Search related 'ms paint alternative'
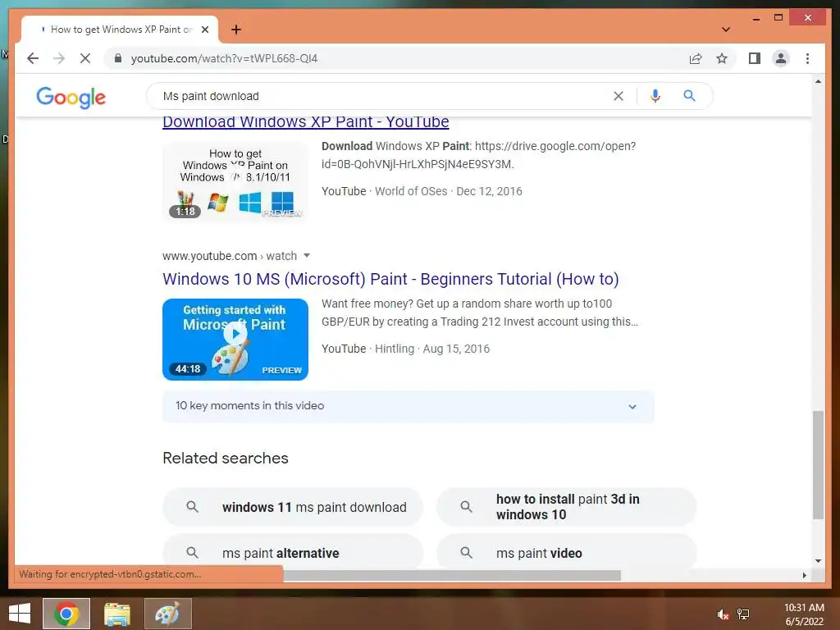 pyautogui.click(x=293, y=552)
